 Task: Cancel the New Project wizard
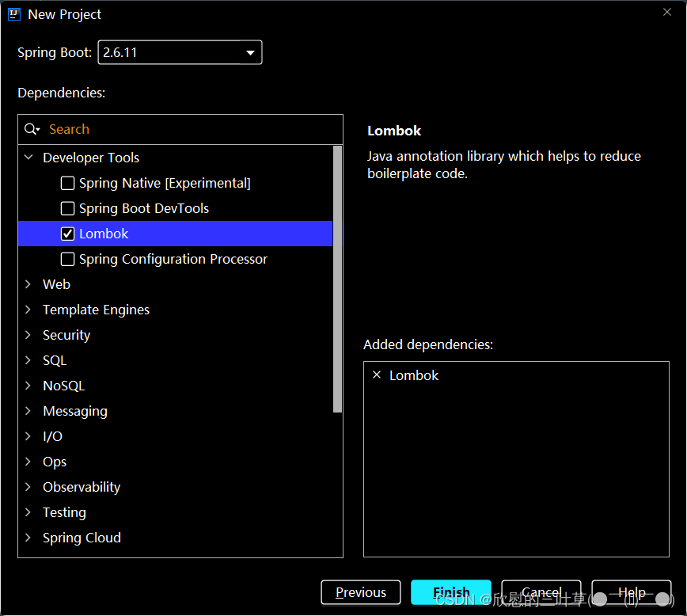click(541, 592)
